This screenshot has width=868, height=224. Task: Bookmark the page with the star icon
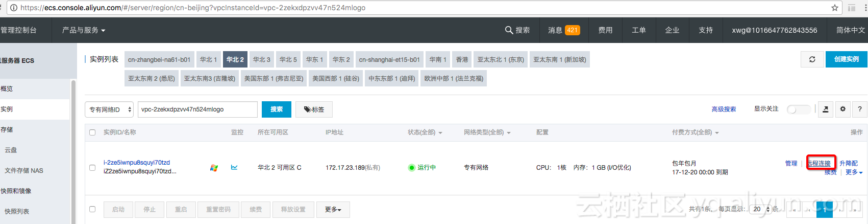(835, 8)
